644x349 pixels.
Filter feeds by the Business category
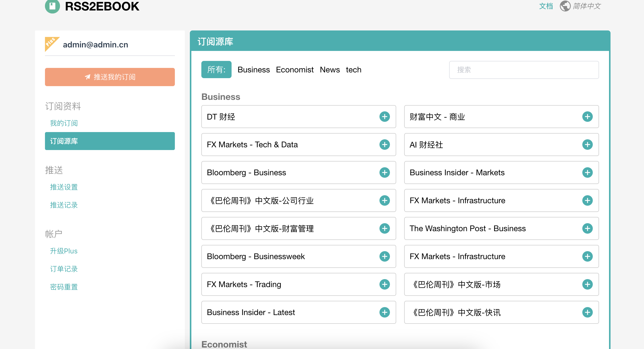254,70
